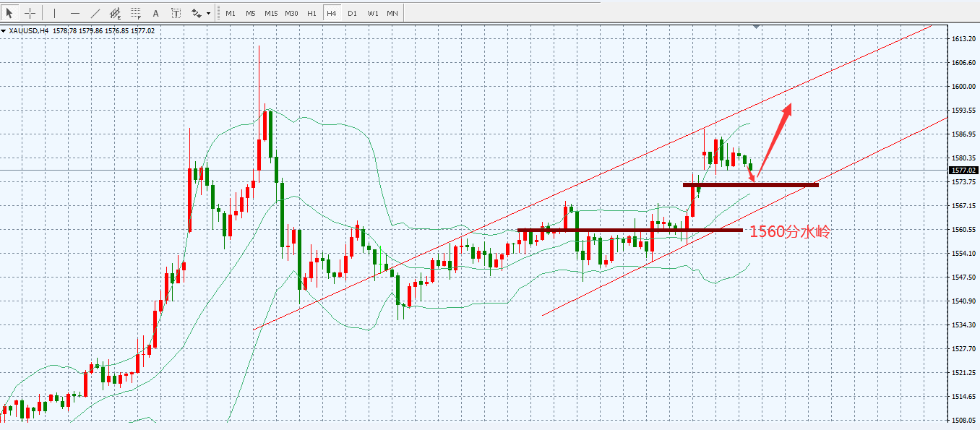Switch chart to M5 timeframe
This screenshot has height=430, width=980.
250,13
